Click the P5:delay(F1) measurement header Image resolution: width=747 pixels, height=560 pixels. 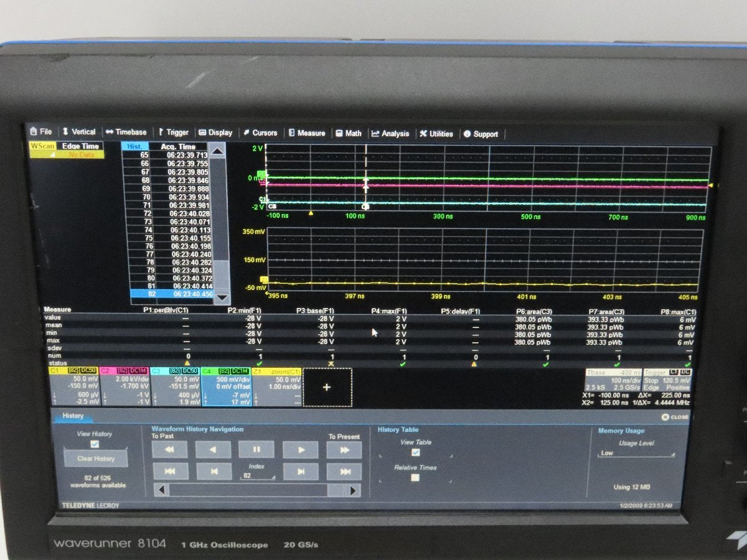(461, 310)
